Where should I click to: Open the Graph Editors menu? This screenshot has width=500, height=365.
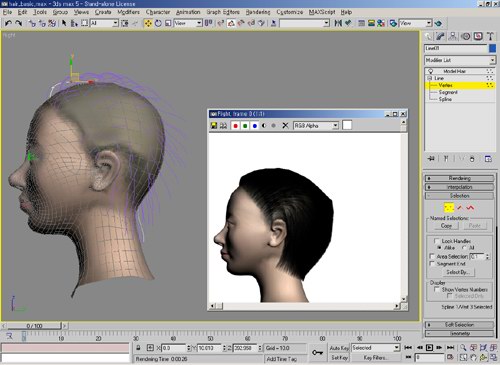(x=223, y=12)
